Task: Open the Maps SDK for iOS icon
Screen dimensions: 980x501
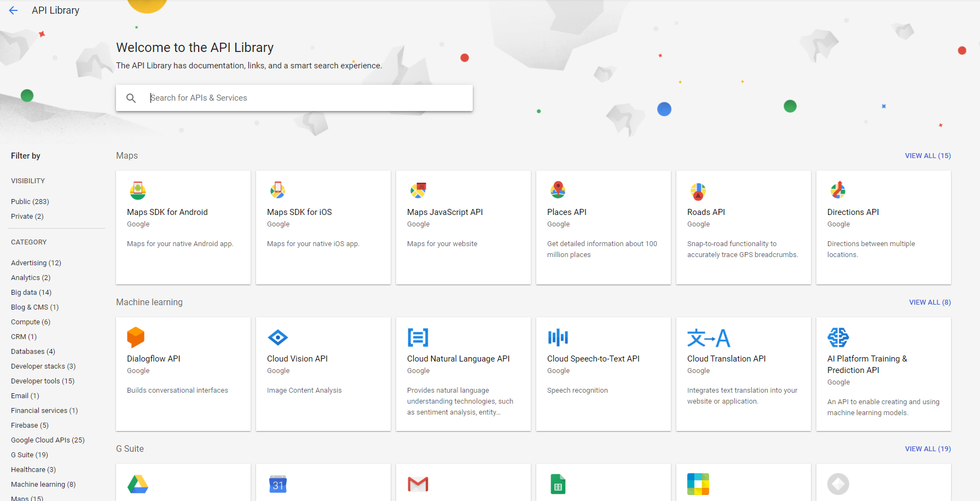Action: coord(278,190)
